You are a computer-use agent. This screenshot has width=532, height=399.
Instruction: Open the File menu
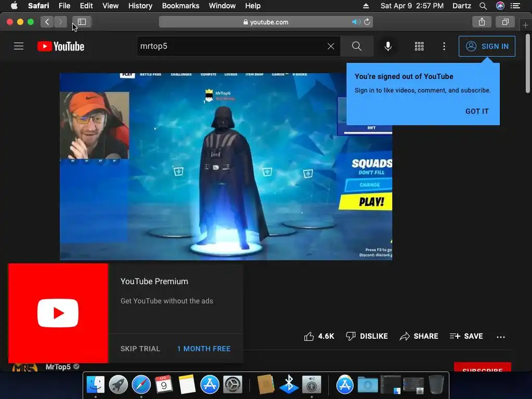[64, 6]
